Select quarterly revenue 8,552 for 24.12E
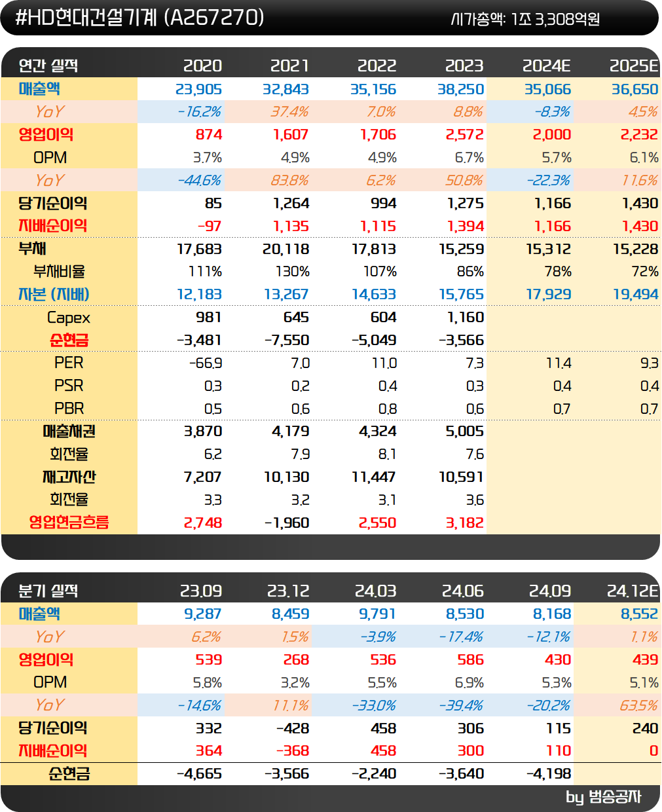This screenshot has height=812, width=662. tap(639, 614)
